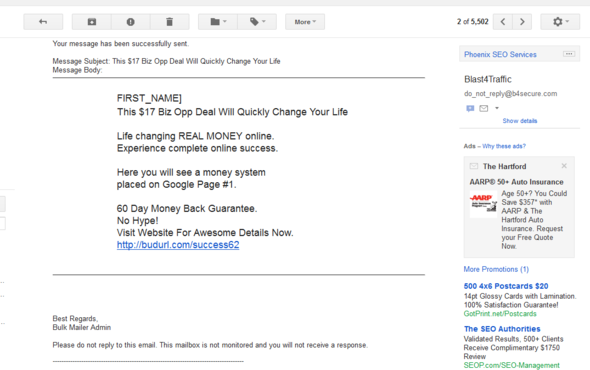Dismiss The Hartford ad
Viewport: 590px width, 370px height.
click(x=564, y=166)
